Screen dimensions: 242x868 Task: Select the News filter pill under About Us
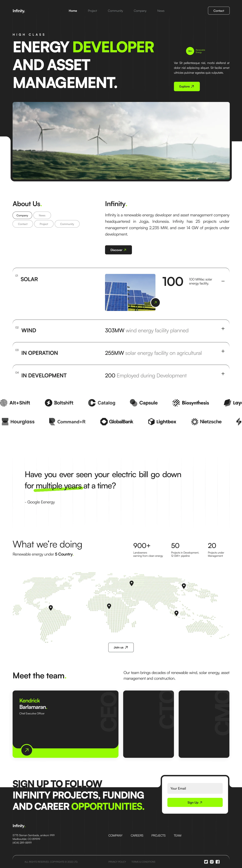click(x=42, y=215)
